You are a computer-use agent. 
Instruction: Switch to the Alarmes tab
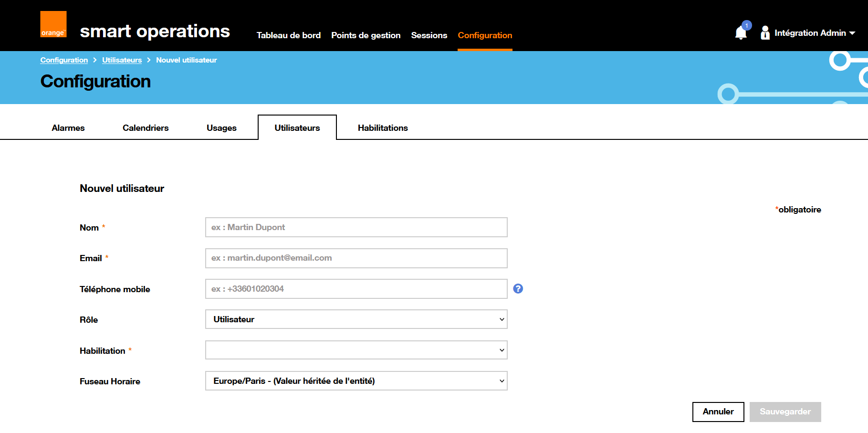tap(68, 128)
